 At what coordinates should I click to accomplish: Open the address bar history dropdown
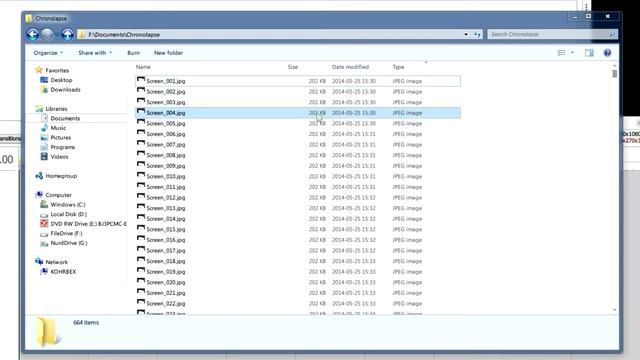[x=466, y=35]
